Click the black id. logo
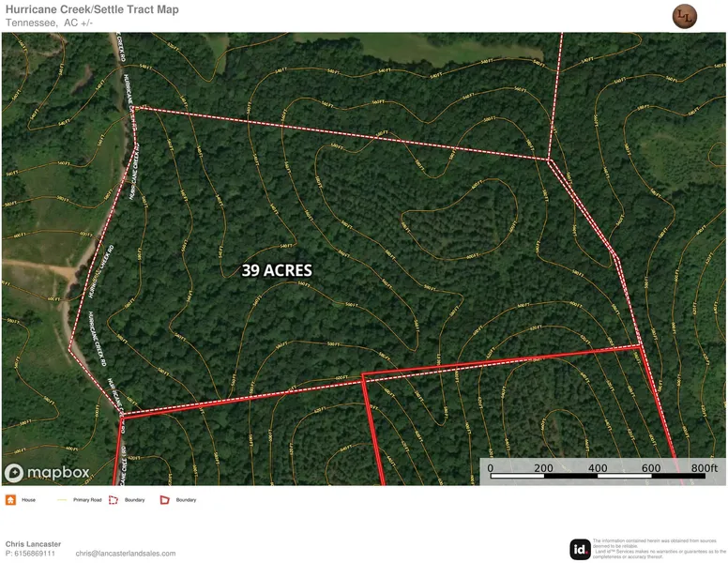 tap(580, 550)
